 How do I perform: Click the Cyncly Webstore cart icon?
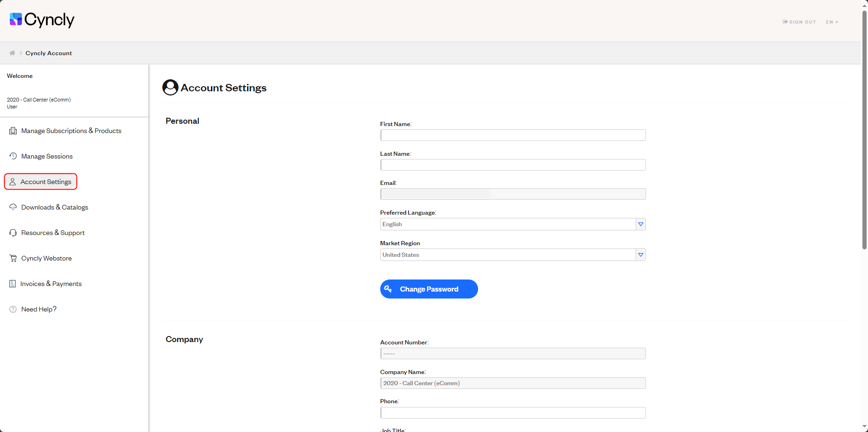[x=13, y=258]
